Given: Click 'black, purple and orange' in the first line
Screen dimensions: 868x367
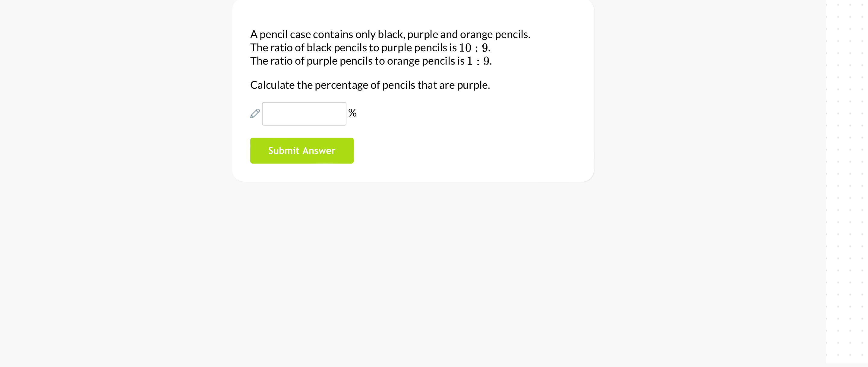Looking at the screenshot, I should point(435,34).
